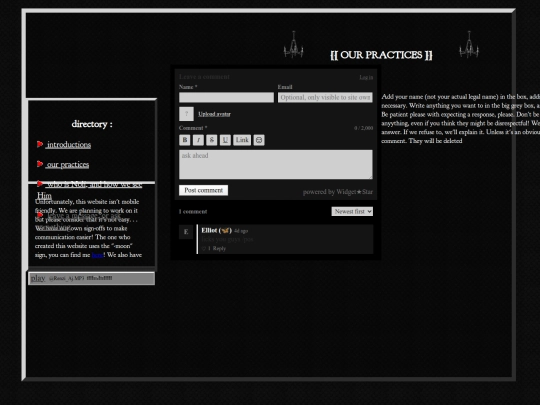Focus the Name input field

click(226, 97)
